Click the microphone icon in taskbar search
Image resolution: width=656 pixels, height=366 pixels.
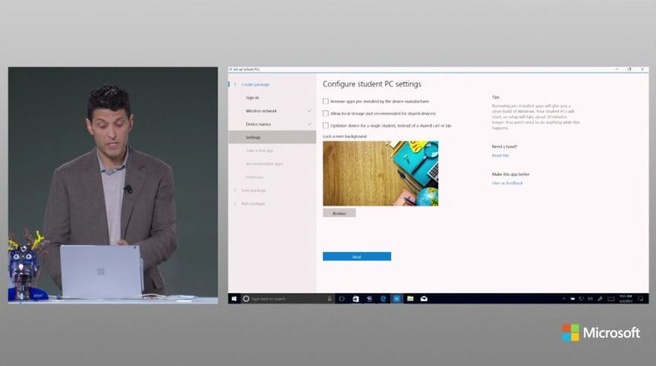click(x=330, y=299)
